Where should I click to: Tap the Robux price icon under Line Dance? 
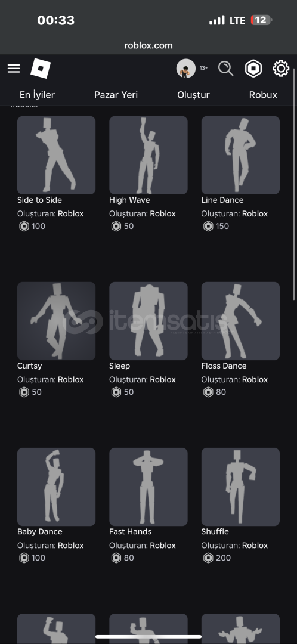(208, 226)
